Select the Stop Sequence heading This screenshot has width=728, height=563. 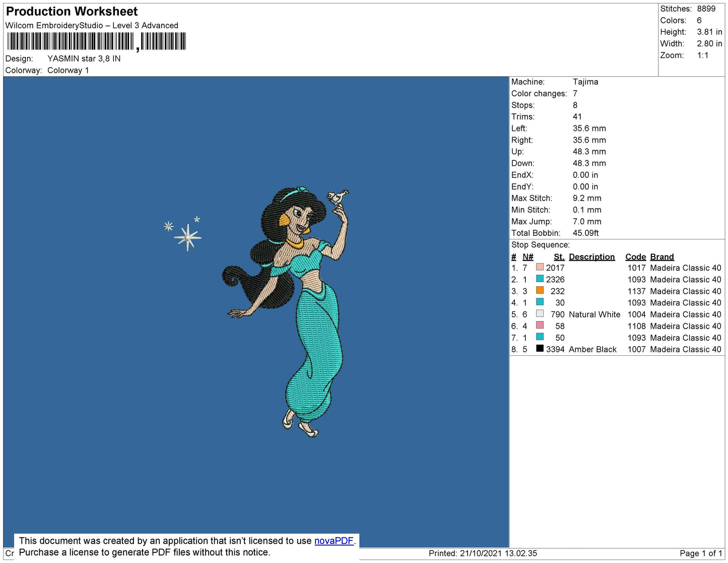[541, 244]
